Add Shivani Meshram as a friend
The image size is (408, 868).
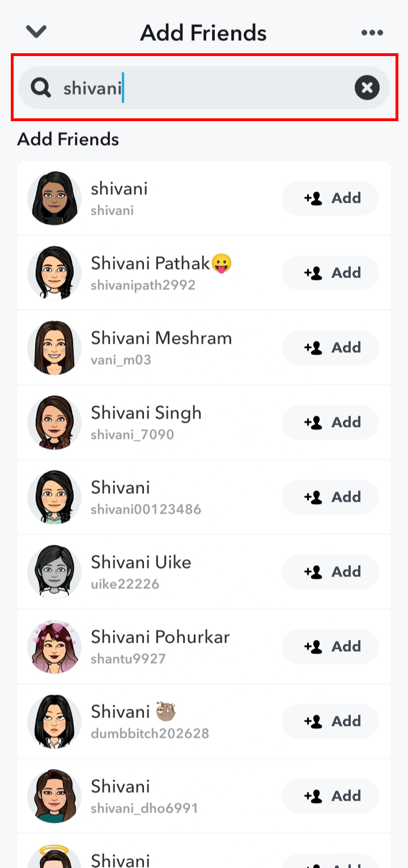(x=330, y=348)
